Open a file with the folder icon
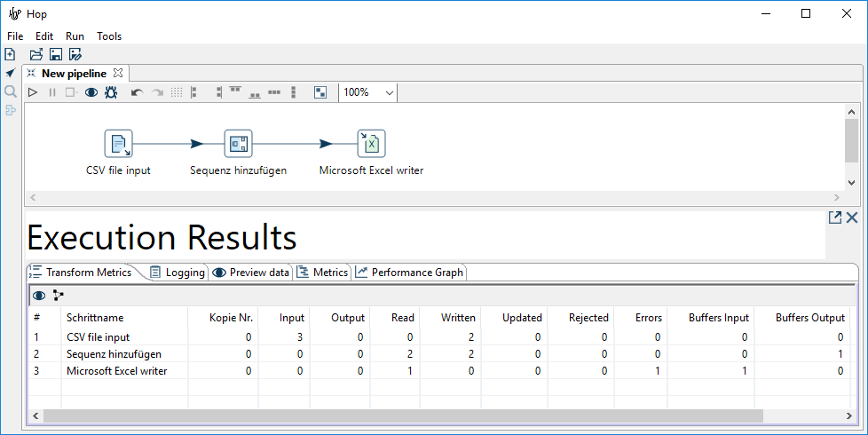The image size is (868, 435). pos(36,54)
